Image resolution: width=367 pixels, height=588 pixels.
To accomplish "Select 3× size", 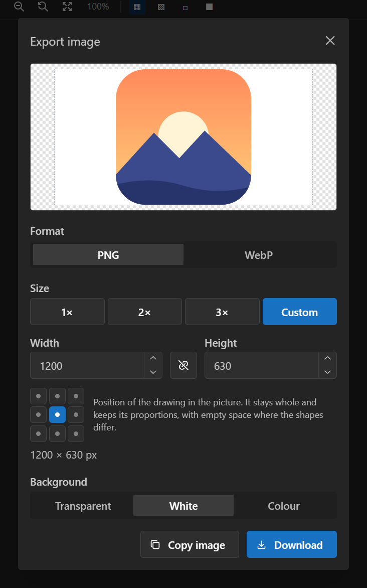I will (x=222, y=312).
